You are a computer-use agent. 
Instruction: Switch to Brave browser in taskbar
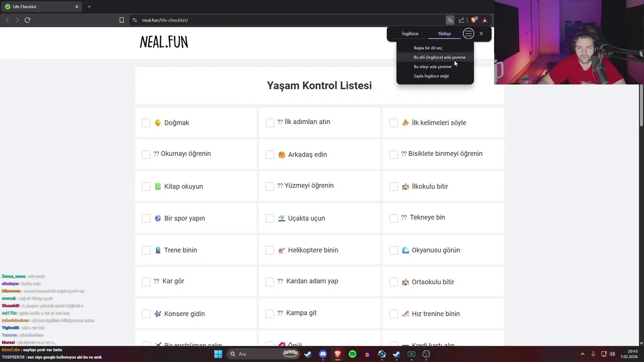coord(338,354)
